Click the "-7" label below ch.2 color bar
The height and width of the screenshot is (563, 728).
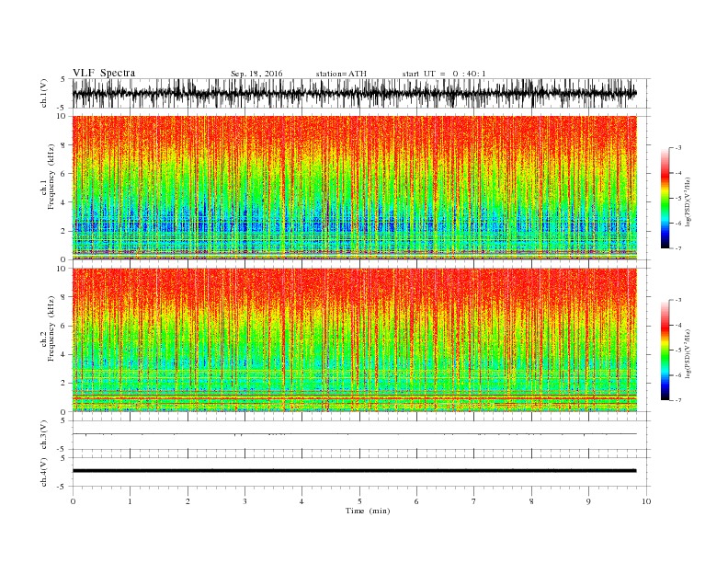point(678,400)
